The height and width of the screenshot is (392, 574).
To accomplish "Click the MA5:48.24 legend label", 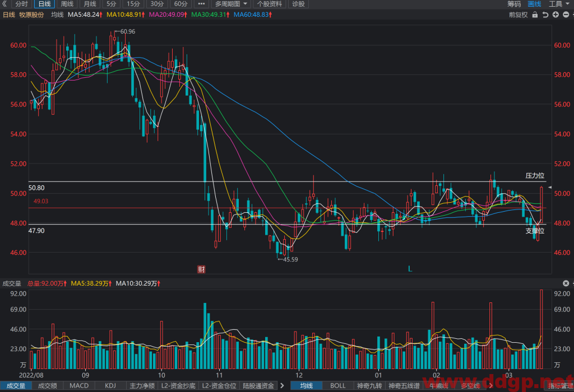I will coord(85,15).
